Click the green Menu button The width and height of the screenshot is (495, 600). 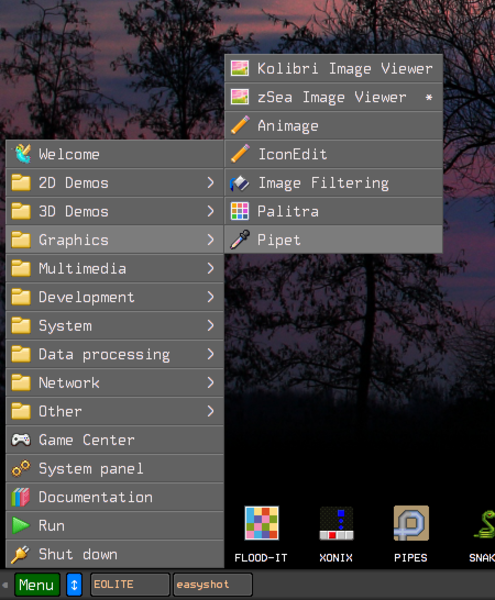[x=37, y=585]
